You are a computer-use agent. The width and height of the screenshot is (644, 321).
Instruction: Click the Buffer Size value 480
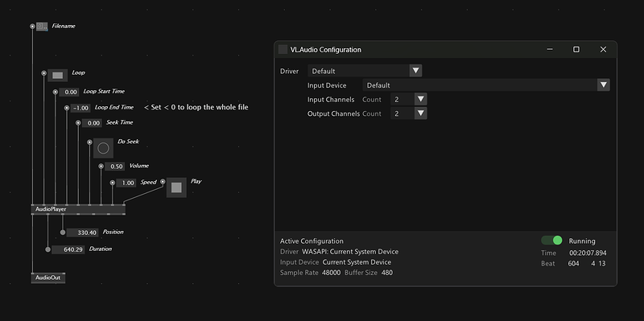coord(387,273)
